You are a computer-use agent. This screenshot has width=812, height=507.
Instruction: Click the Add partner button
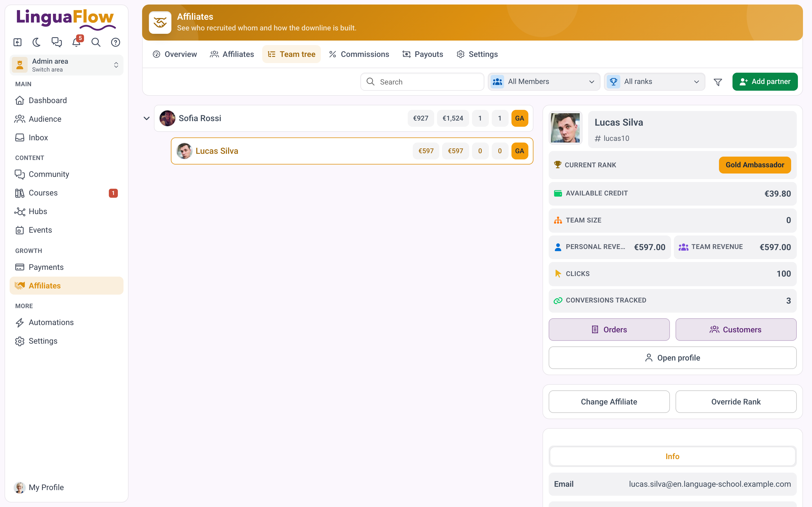pos(765,82)
